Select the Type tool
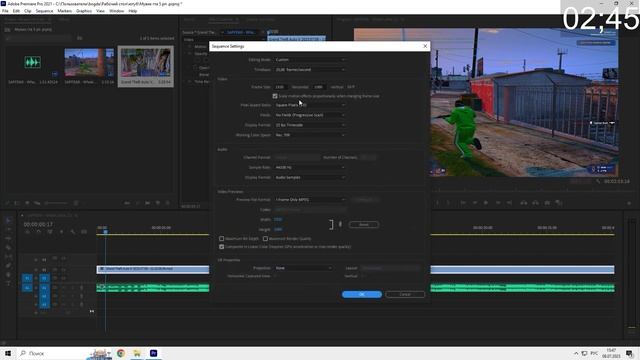The height and width of the screenshot is (360, 640). point(9,283)
